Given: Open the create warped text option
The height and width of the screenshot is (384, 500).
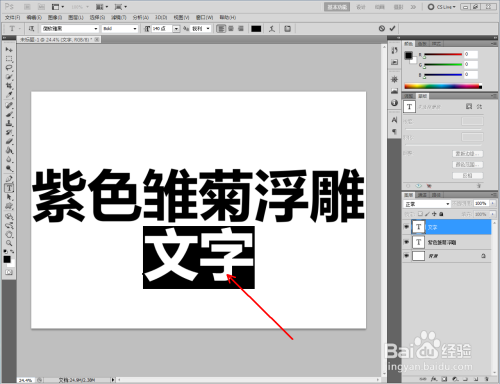Looking at the screenshot, I should point(272,29).
